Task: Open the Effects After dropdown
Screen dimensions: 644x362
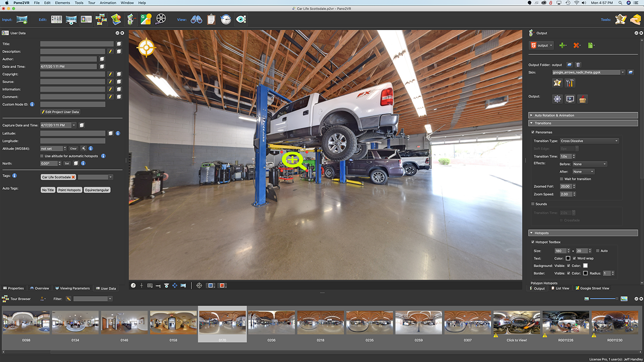Action: click(x=583, y=171)
